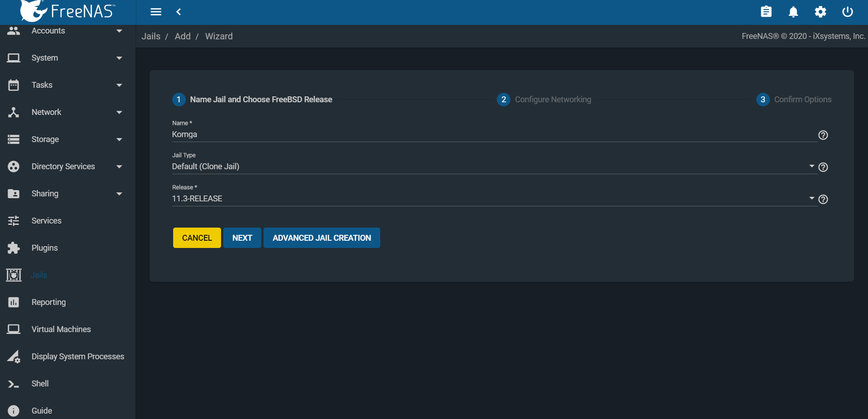Toggle the hamburger side menu icon

coord(156,12)
